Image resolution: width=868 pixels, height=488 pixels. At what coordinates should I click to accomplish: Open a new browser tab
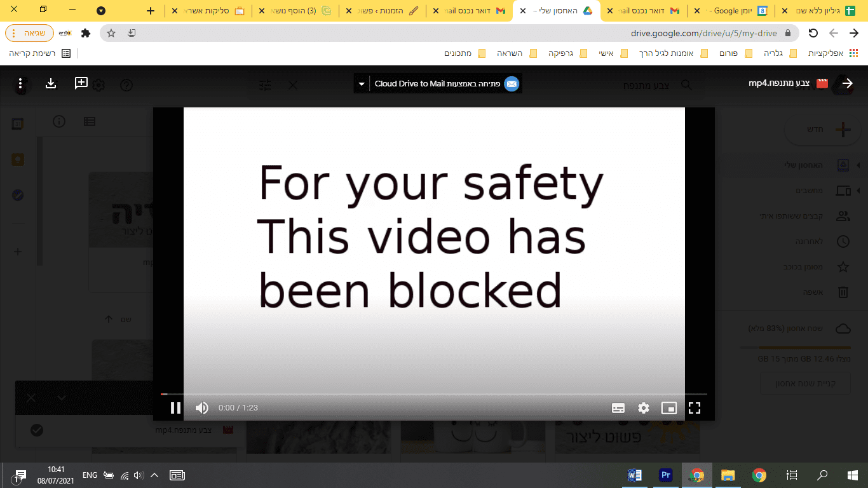151,11
